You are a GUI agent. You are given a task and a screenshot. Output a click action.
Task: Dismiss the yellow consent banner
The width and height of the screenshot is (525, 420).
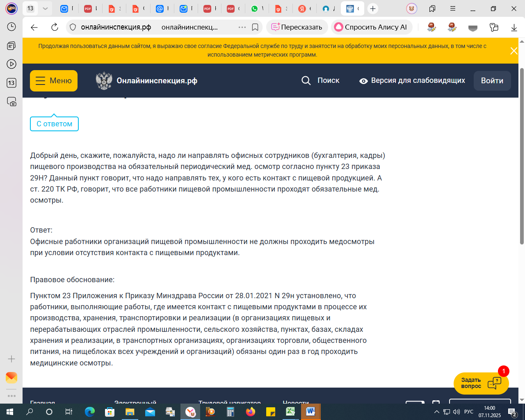coord(514,51)
